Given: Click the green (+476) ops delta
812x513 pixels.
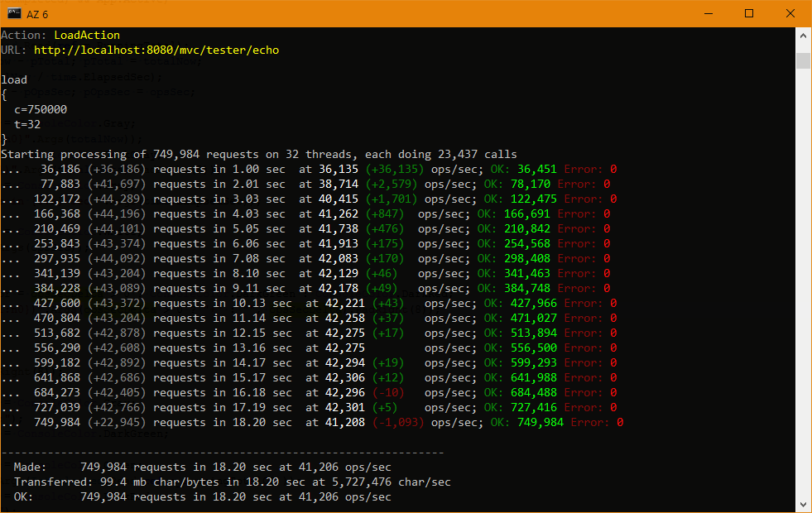Looking at the screenshot, I should (385, 229).
